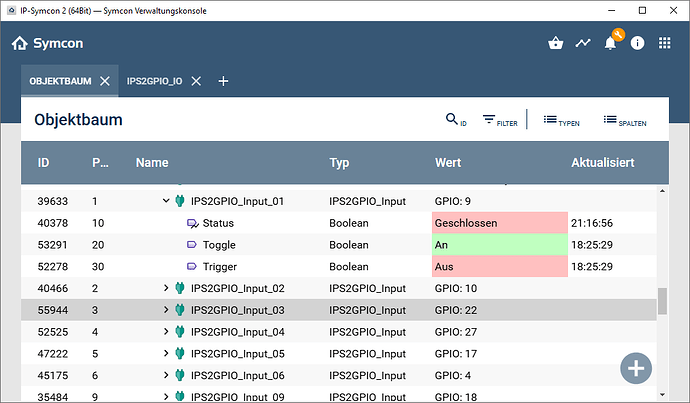This screenshot has height=403, width=690.
Task: Select the IPS2GPIO_Input_06 row name
Action: click(238, 375)
